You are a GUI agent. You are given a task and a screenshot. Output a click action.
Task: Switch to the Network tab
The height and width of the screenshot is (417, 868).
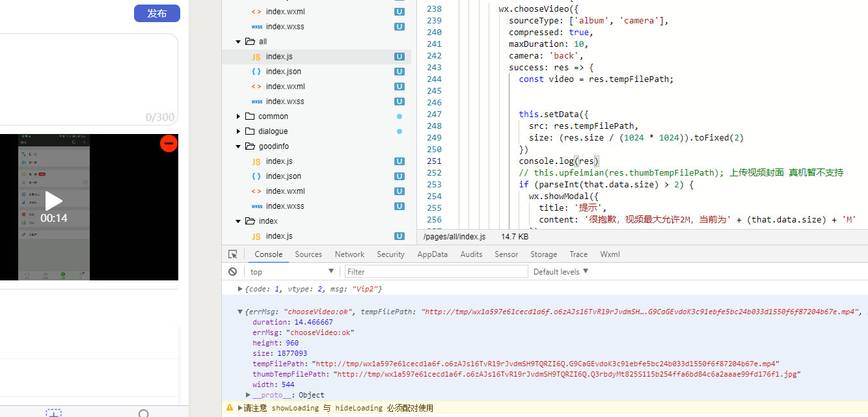pos(349,254)
